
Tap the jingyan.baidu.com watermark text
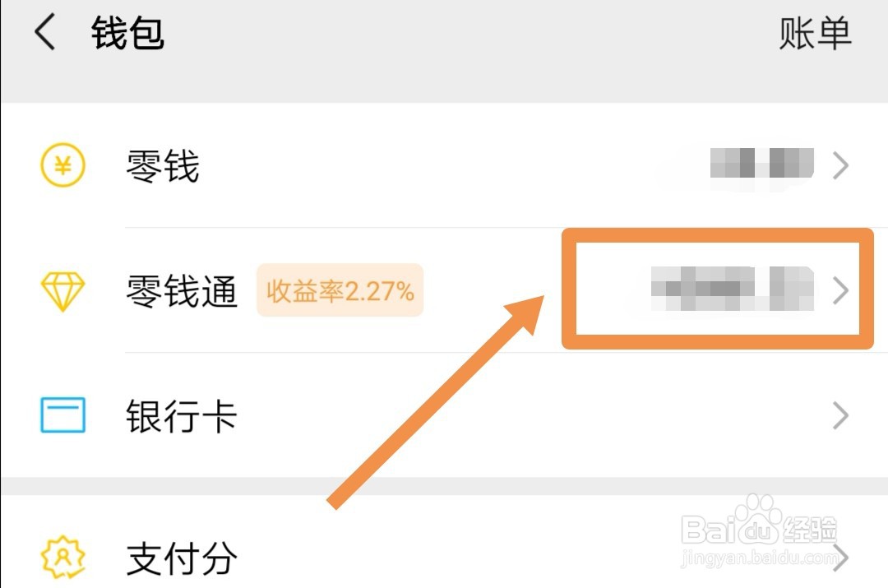[759, 558]
